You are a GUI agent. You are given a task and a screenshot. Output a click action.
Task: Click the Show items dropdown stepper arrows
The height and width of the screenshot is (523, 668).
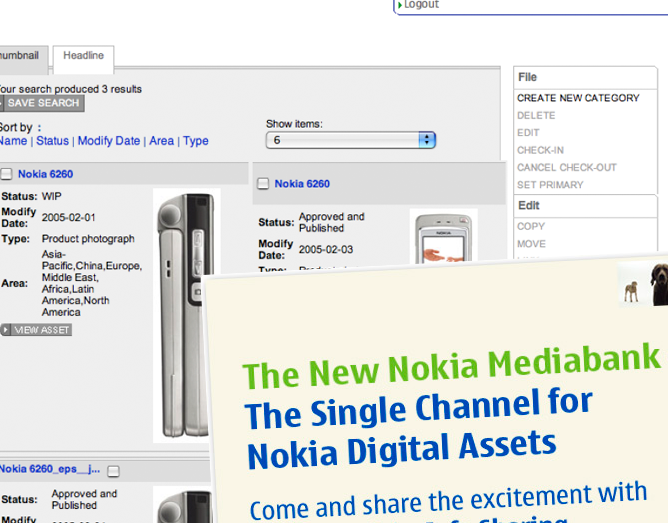427,140
